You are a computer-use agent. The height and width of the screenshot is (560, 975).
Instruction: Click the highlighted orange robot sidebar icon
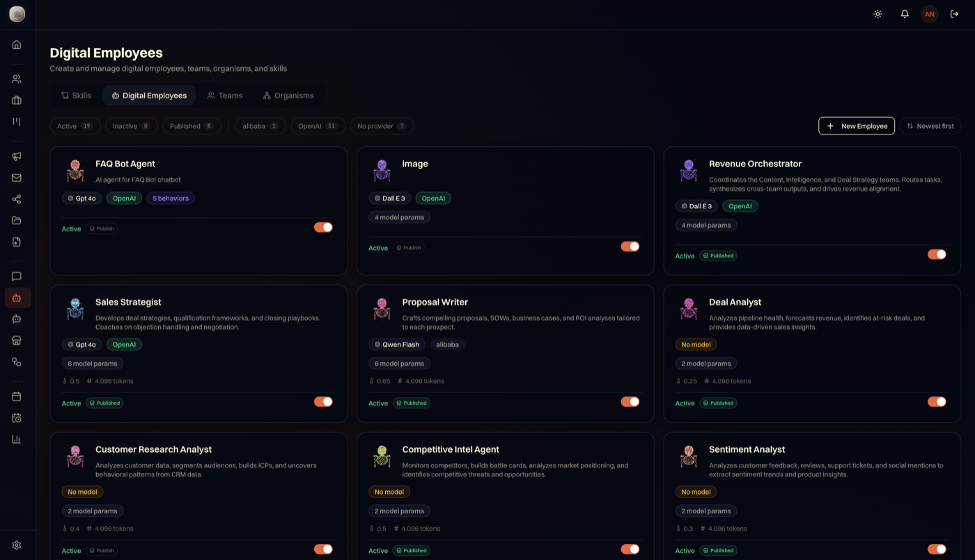click(x=17, y=298)
